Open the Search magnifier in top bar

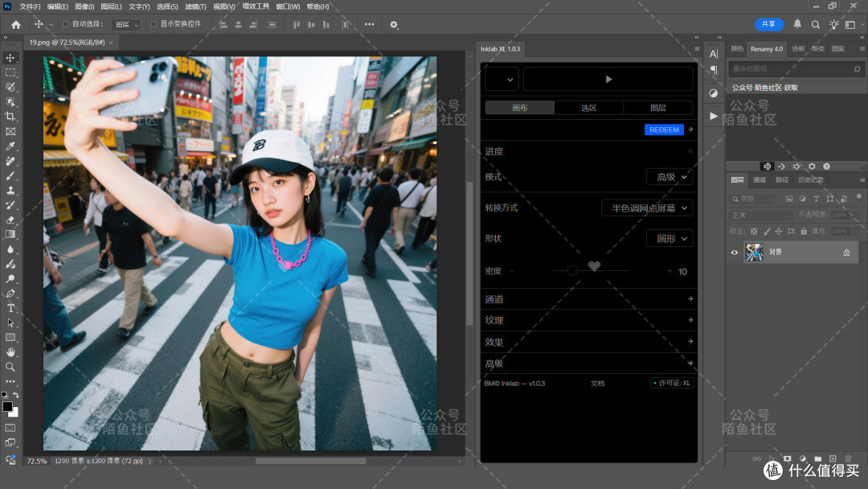[816, 24]
